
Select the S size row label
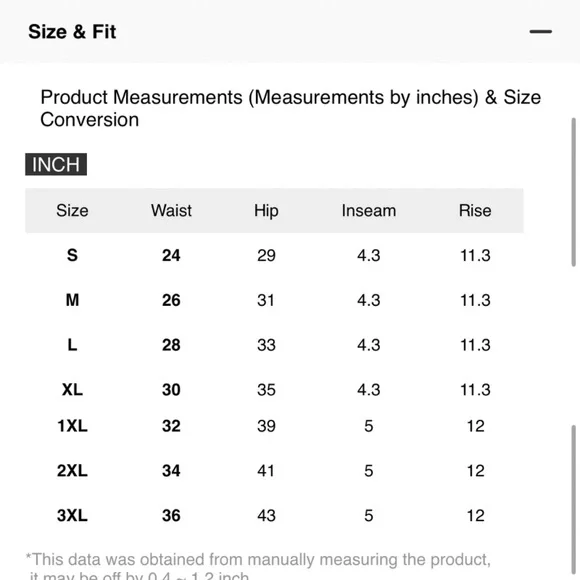coord(72,255)
